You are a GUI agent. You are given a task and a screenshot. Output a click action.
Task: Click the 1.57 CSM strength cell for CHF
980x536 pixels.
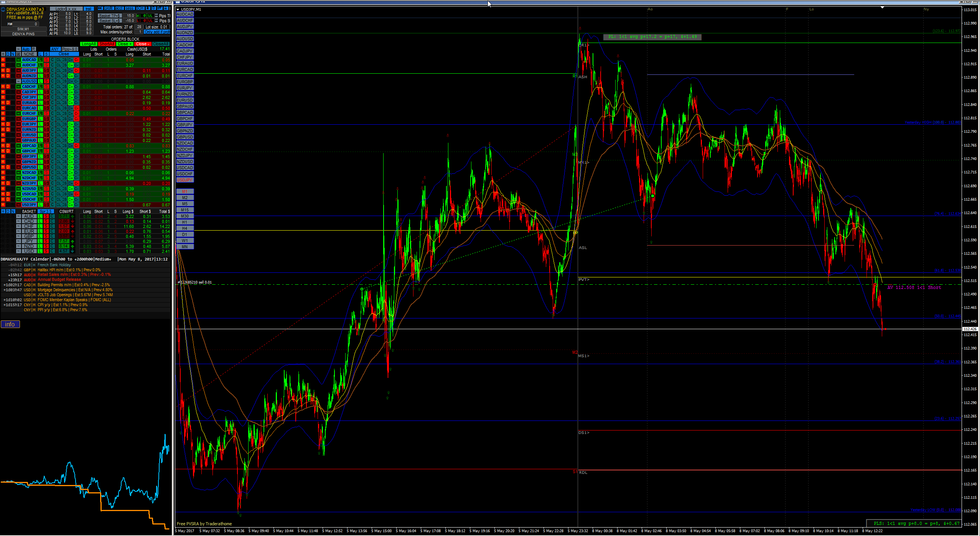coord(64,226)
